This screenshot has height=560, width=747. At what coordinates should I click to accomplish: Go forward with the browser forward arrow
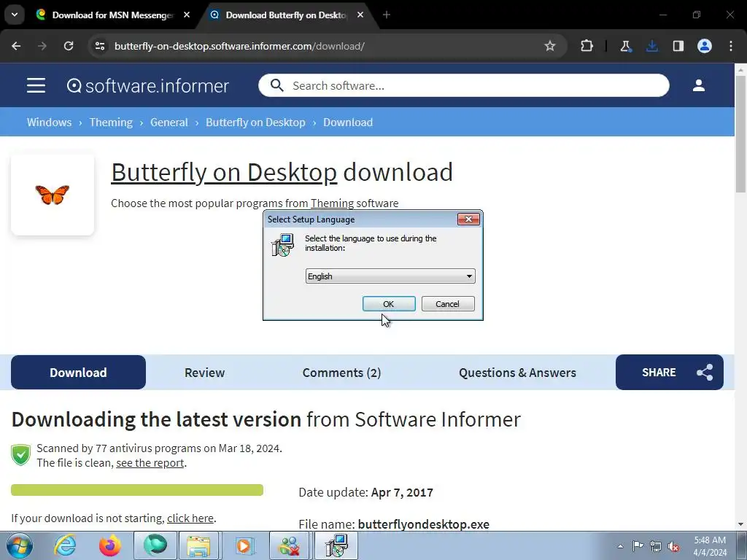(x=42, y=46)
